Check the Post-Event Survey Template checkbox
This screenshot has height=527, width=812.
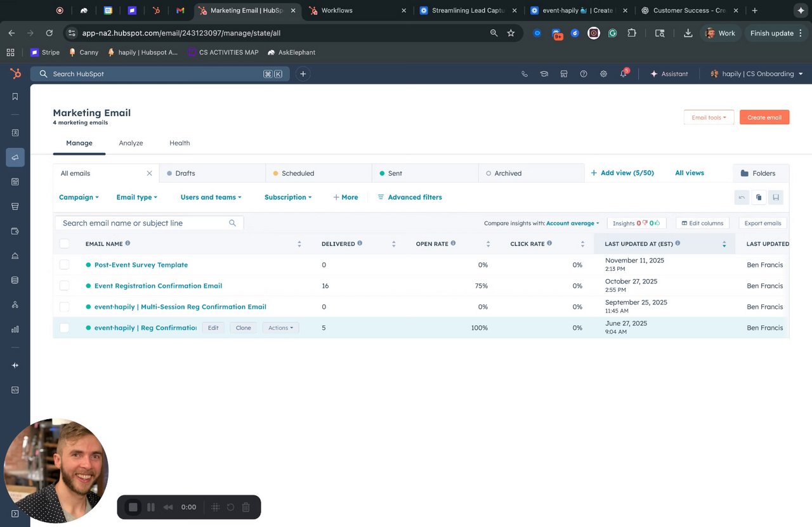[64, 265]
